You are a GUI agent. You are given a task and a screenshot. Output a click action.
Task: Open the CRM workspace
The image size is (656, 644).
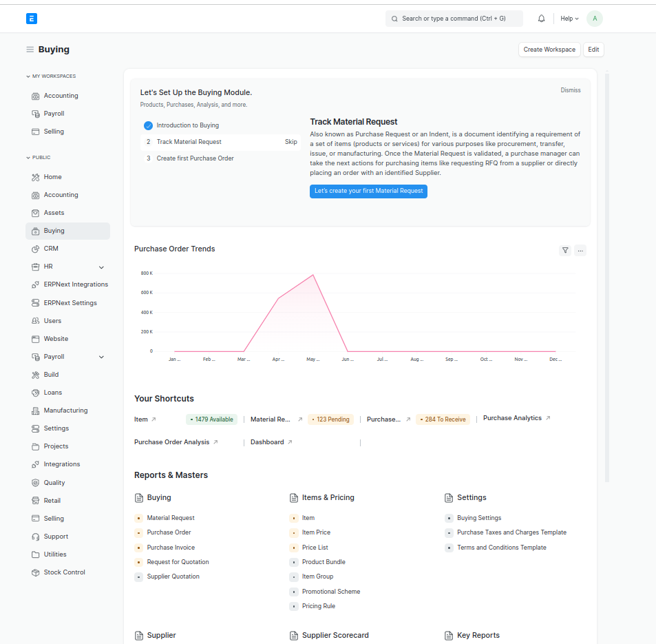(x=51, y=249)
